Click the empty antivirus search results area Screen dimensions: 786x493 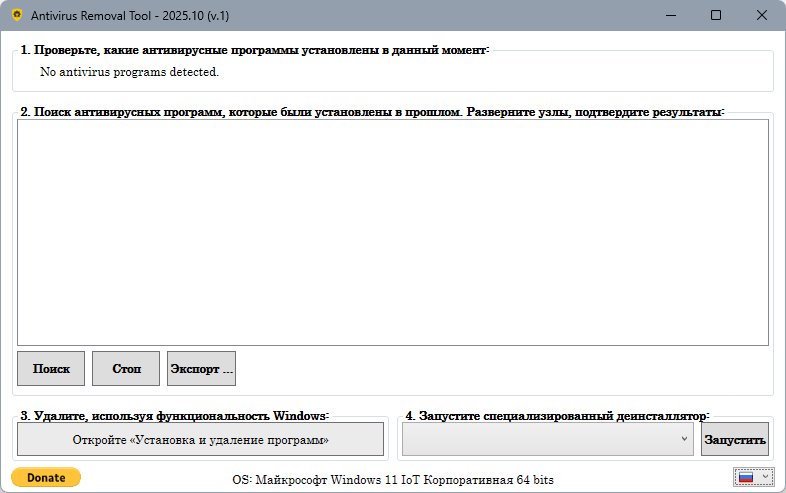[392, 232]
